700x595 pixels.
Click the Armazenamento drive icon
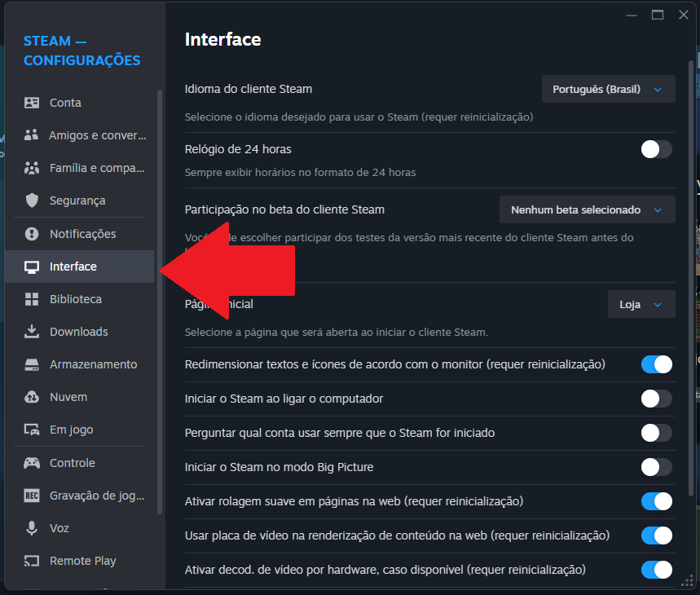tap(32, 364)
